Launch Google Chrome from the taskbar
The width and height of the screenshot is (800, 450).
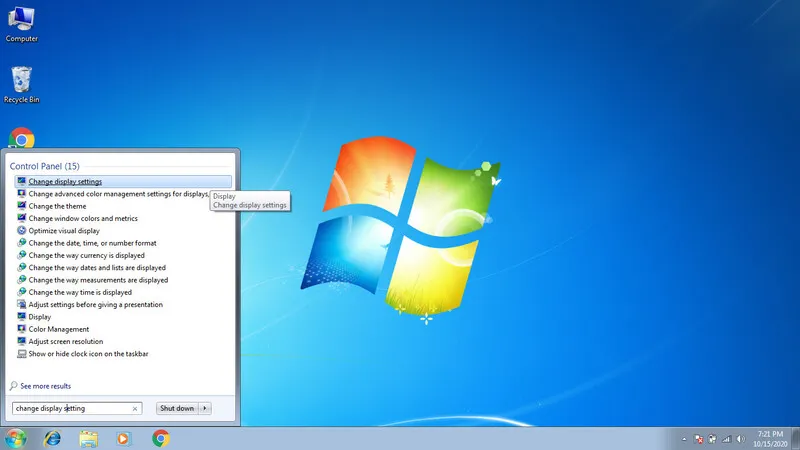click(161, 438)
